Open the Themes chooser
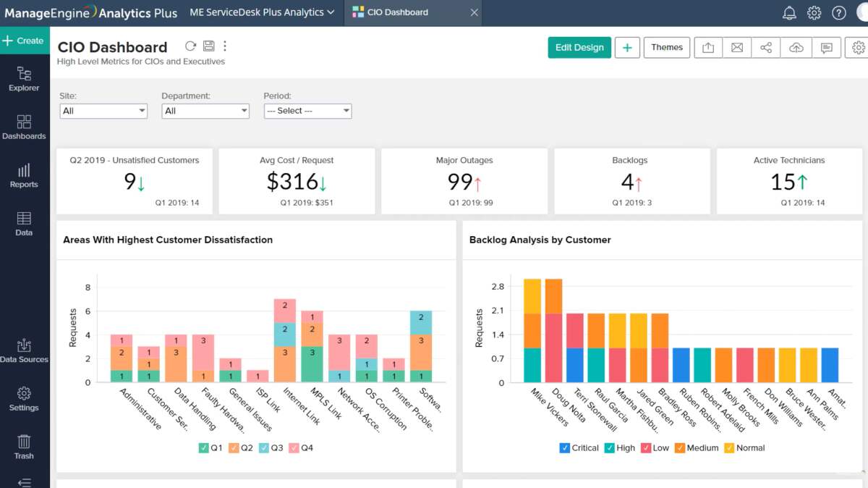Image resolution: width=868 pixels, height=488 pixels. click(x=666, y=47)
